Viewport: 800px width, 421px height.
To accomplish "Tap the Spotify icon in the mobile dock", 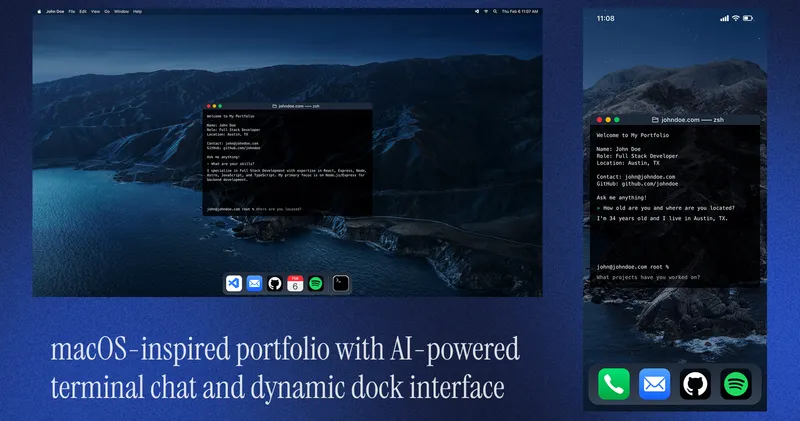I will [736, 384].
